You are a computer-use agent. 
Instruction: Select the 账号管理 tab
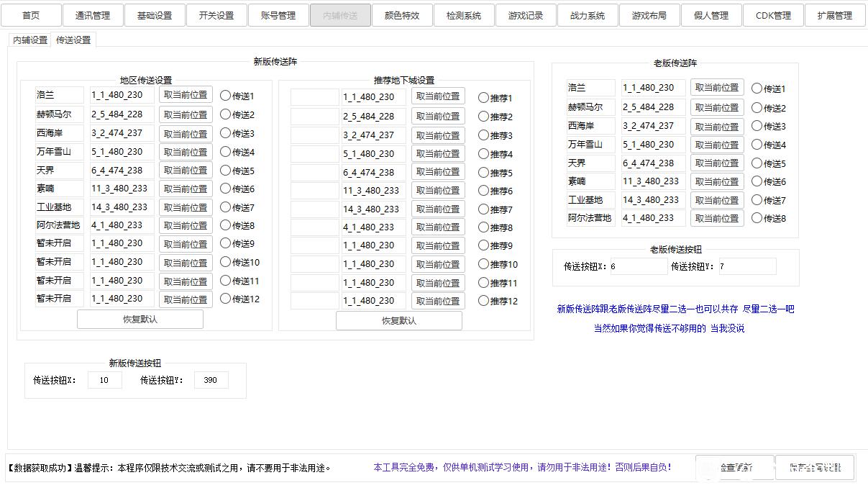point(278,15)
